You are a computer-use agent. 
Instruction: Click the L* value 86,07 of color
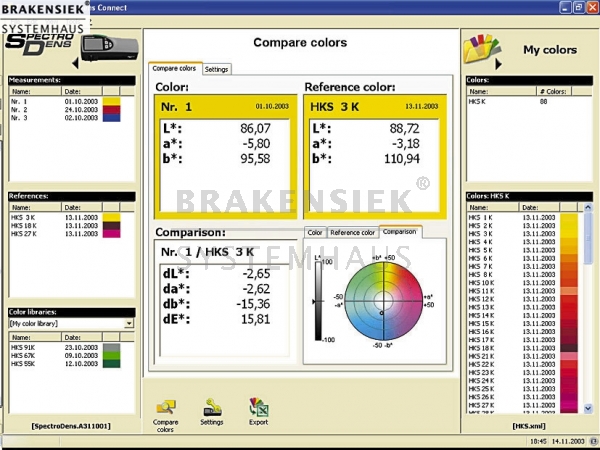click(256, 128)
